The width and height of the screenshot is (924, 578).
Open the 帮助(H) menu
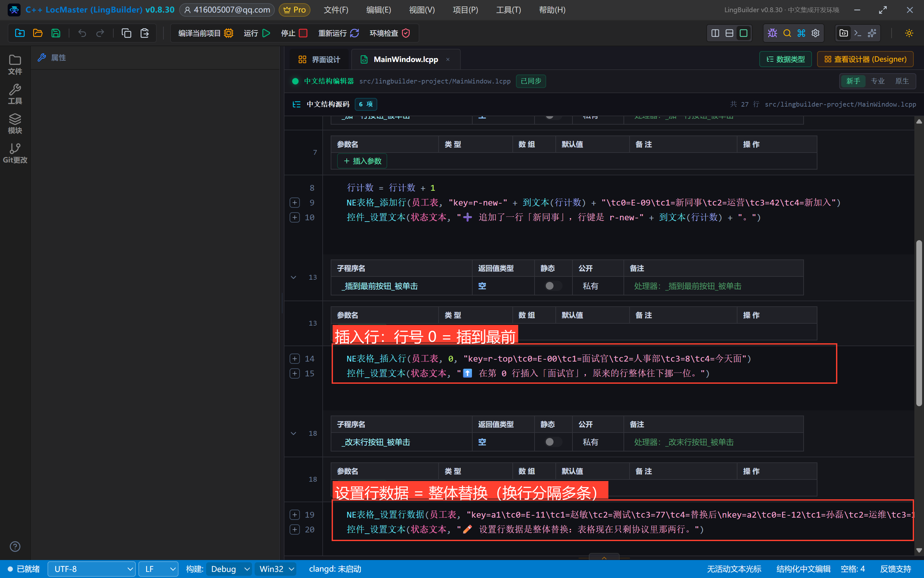(x=552, y=10)
